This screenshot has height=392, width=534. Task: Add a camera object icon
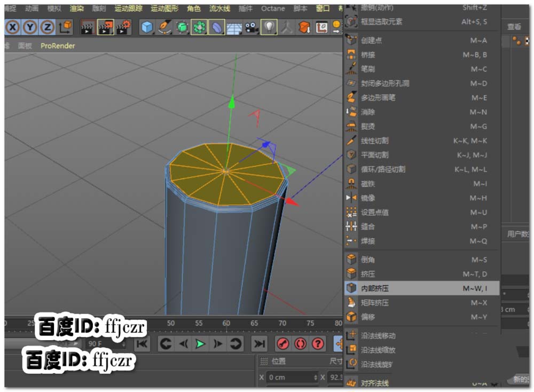pyautogui.click(x=252, y=27)
